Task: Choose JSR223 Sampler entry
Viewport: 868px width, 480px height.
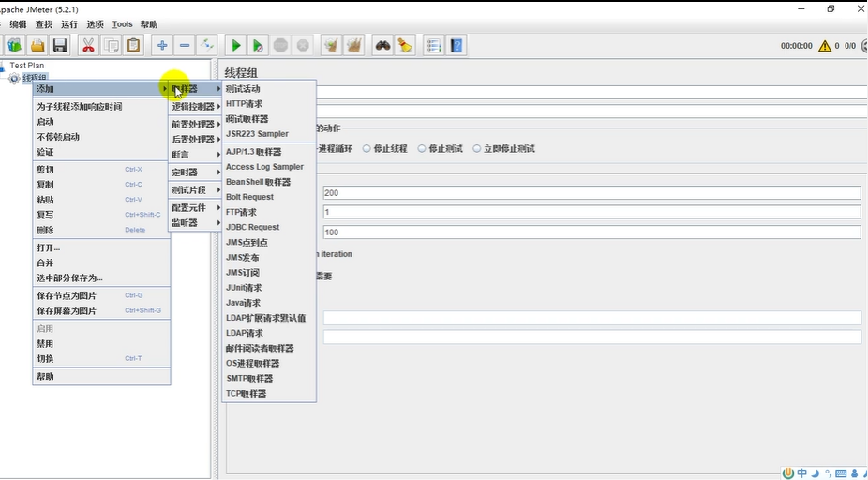Action: 269,133
